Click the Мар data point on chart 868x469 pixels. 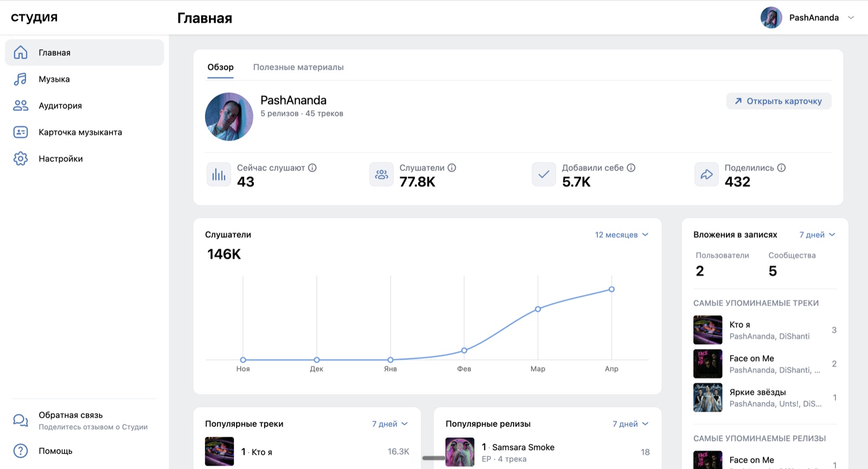(538, 309)
